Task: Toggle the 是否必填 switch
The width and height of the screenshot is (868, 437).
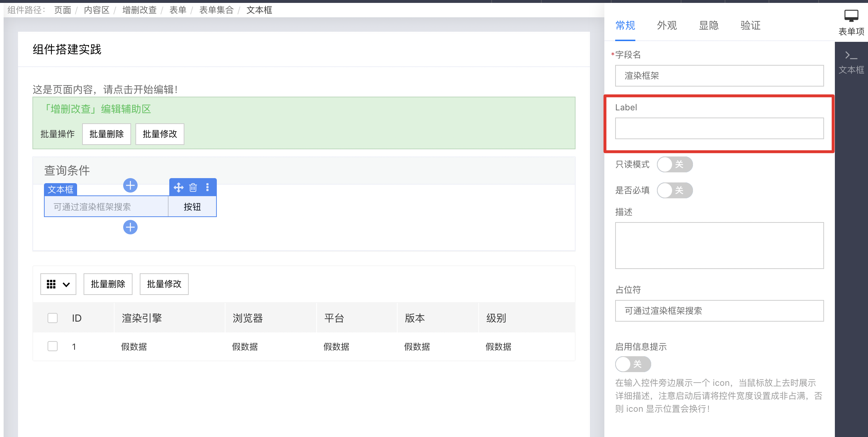Action: tap(675, 190)
